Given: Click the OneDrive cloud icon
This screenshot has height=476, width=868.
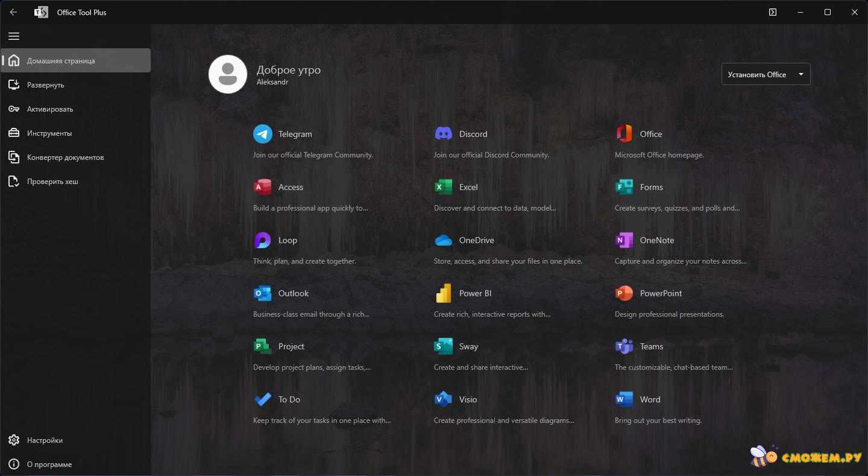Looking at the screenshot, I should [444, 240].
